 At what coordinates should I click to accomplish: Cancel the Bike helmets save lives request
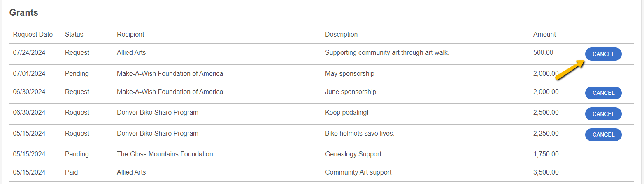pyautogui.click(x=603, y=134)
